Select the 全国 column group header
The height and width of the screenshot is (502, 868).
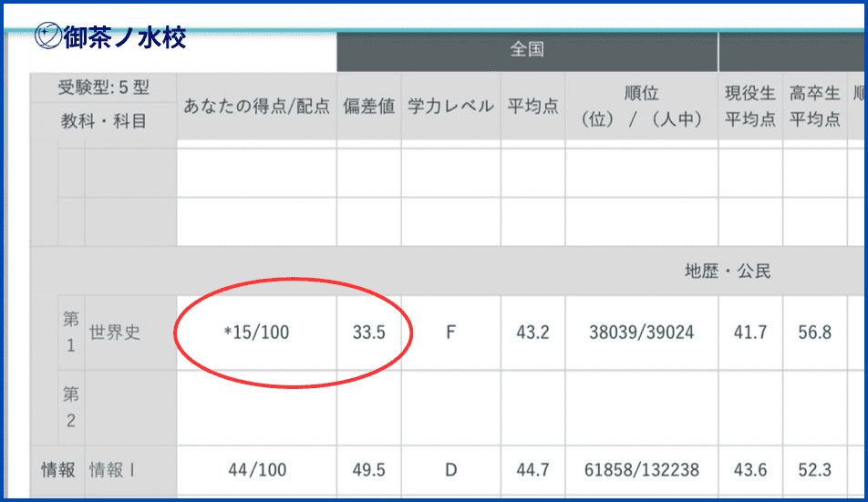pyautogui.click(x=527, y=50)
